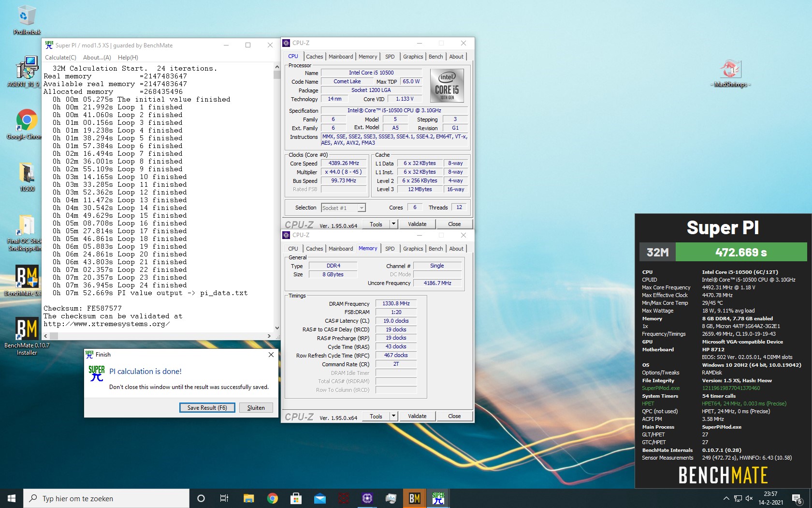812x508 pixels.
Task: Click Super PI horizontal scrollbar right arrow
Action: click(269, 336)
